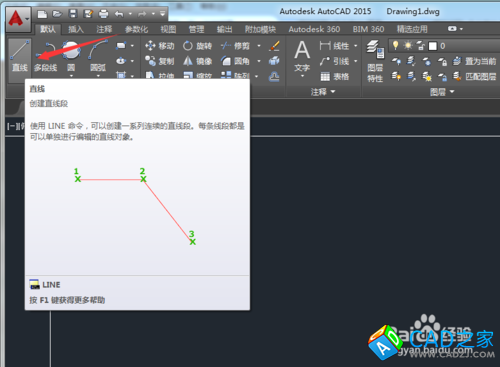Click the Save As icon with pencil
This screenshot has height=367, width=500.
tap(88, 14)
